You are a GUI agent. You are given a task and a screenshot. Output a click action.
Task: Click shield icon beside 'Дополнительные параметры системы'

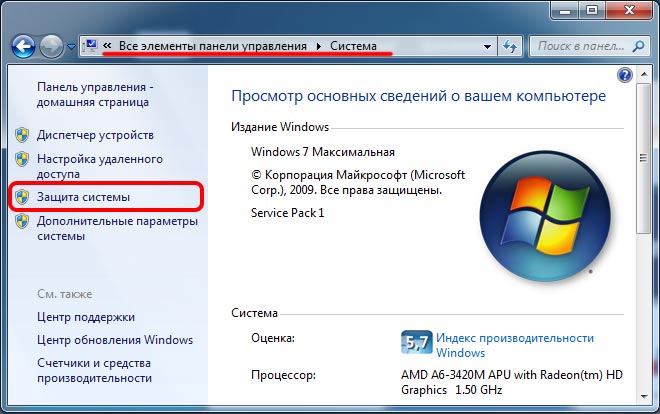[x=22, y=221]
